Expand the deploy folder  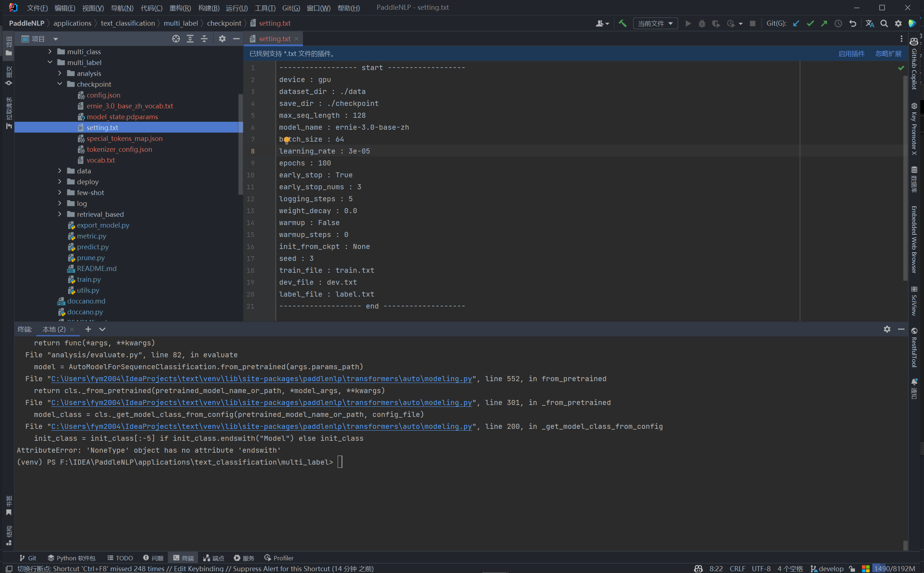(x=60, y=181)
